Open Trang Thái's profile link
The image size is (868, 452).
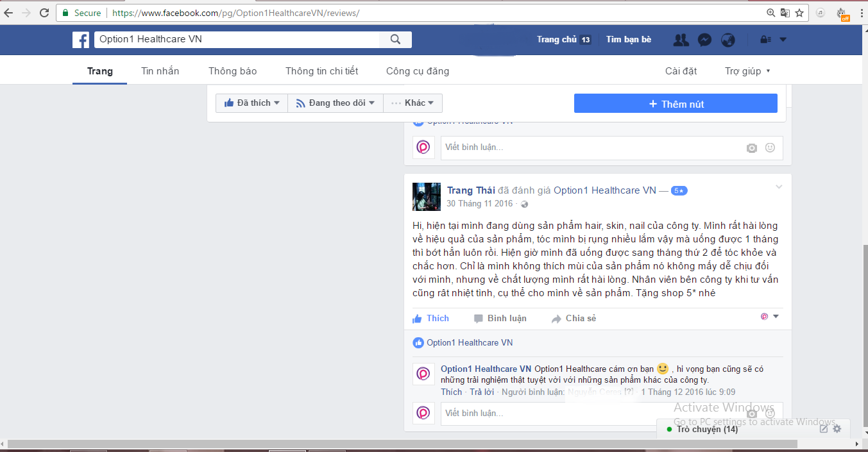(x=471, y=190)
